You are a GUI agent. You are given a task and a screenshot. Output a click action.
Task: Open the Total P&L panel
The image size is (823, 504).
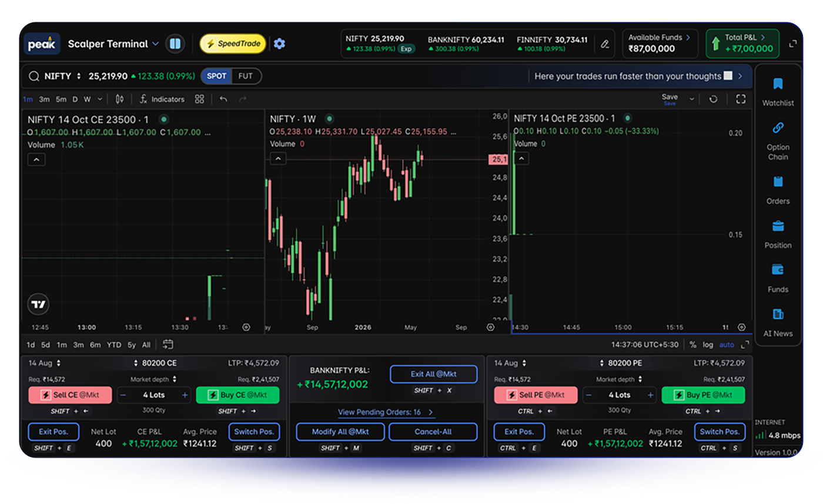tap(742, 43)
